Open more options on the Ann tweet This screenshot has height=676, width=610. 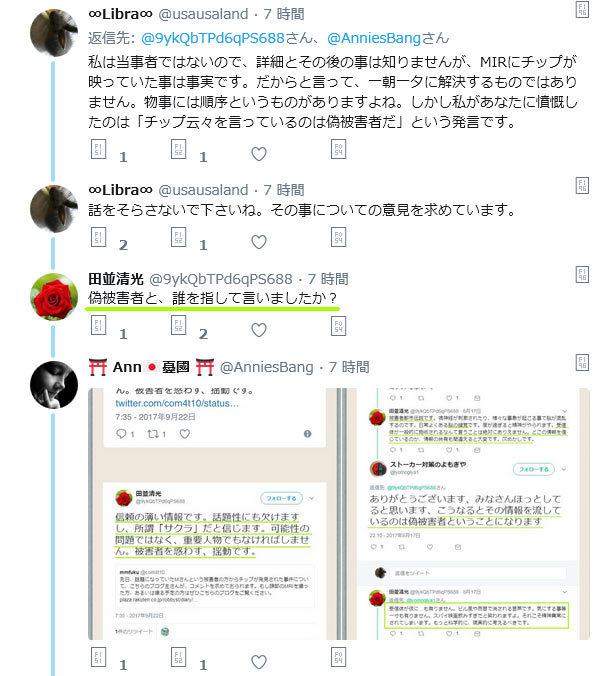[x=582, y=363]
